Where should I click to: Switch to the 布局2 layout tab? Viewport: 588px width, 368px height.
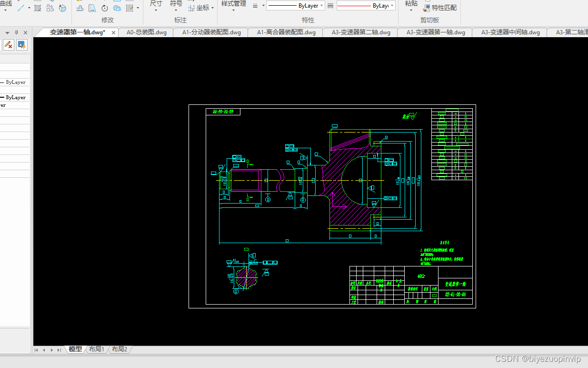(119, 349)
